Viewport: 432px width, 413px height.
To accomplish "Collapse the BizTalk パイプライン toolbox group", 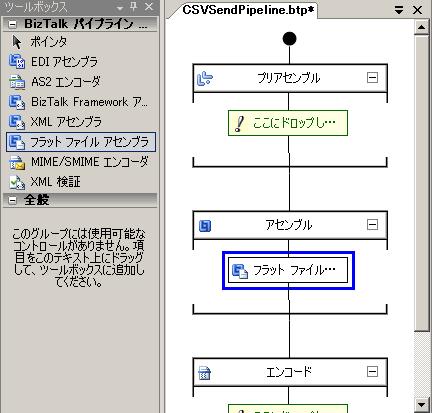I will (12, 24).
